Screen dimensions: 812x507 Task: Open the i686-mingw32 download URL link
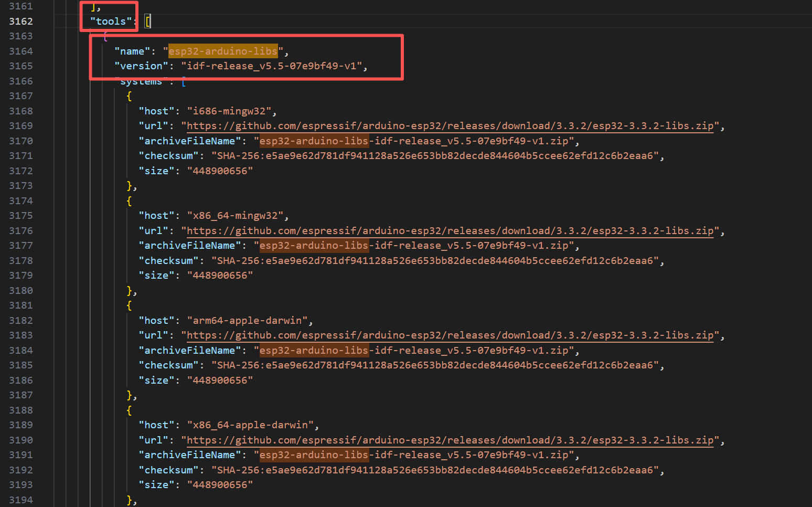point(450,126)
